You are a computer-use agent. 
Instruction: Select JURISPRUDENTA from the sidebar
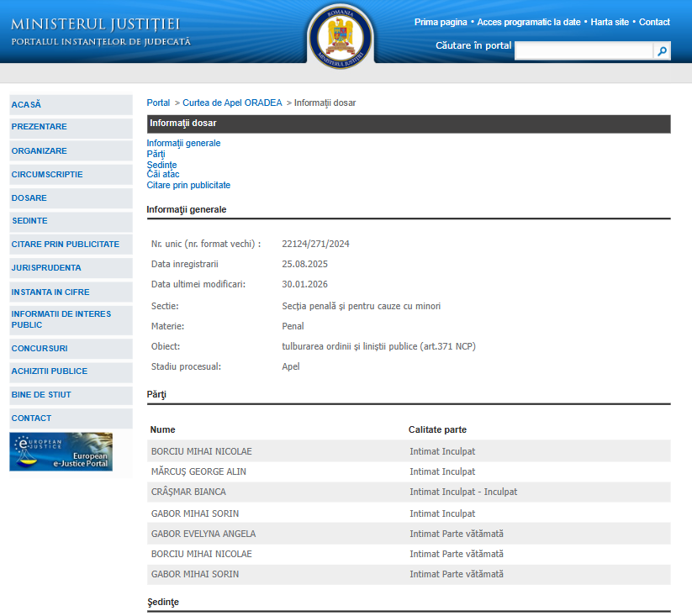(46, 268)
